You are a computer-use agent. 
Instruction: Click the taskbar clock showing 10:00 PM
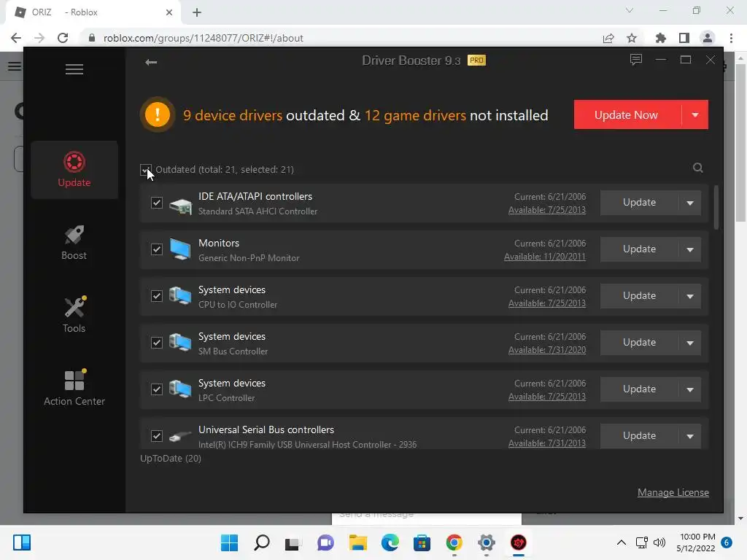tap(696, 542)
